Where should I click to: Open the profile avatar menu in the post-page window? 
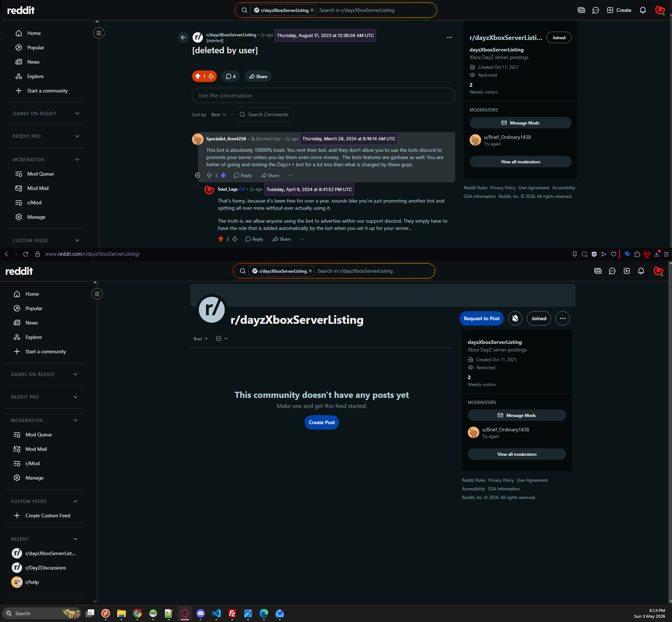coord(660,10)
